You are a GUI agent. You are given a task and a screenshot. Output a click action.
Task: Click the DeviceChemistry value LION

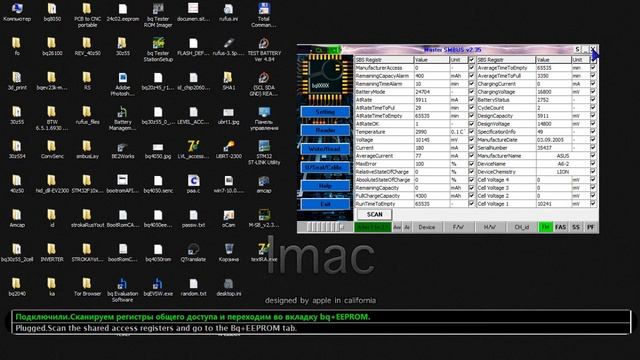point(562,171)
